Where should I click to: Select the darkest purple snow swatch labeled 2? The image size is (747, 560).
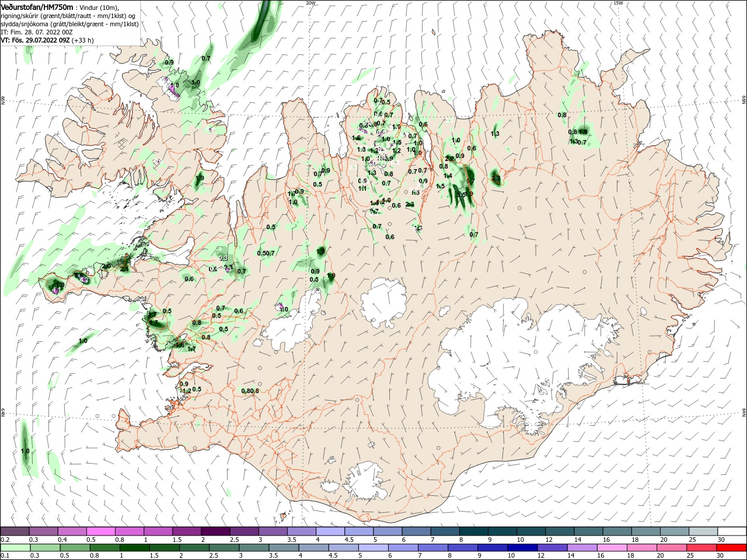click(x=215, y=531)
